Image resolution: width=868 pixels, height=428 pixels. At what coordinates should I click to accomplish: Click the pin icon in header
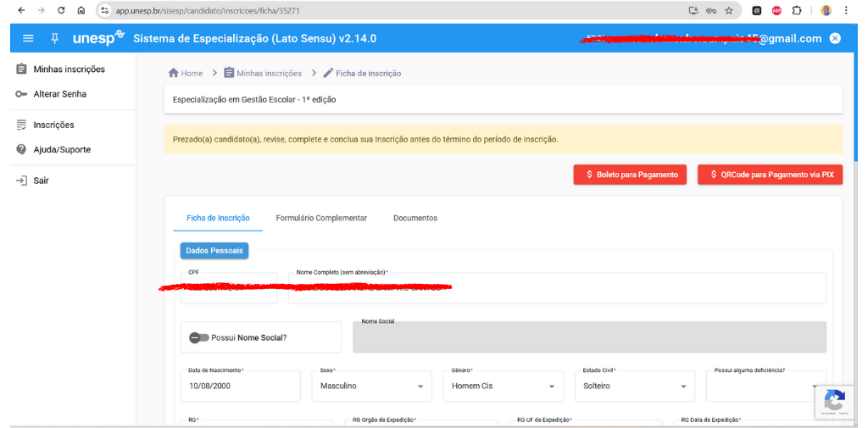coord(55,39)
